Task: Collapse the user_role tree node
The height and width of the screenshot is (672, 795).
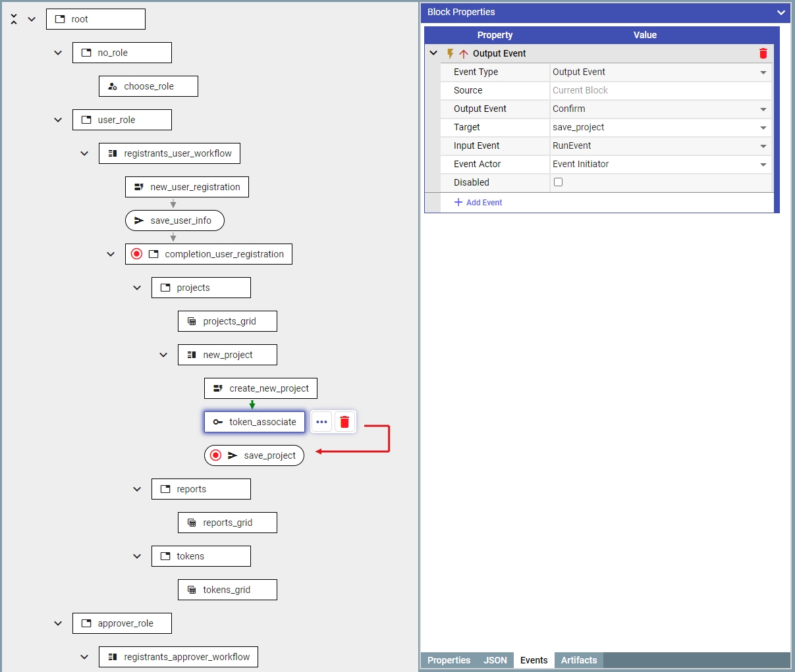Action: pyautogui.click(x=58, y=120)
